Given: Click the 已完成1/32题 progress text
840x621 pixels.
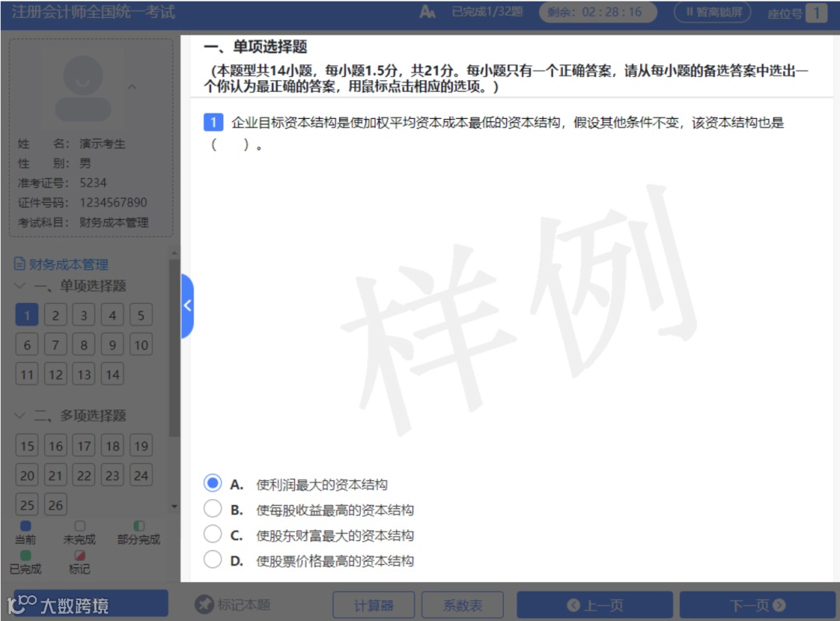Looking at the screenshot, I should 487,12.
